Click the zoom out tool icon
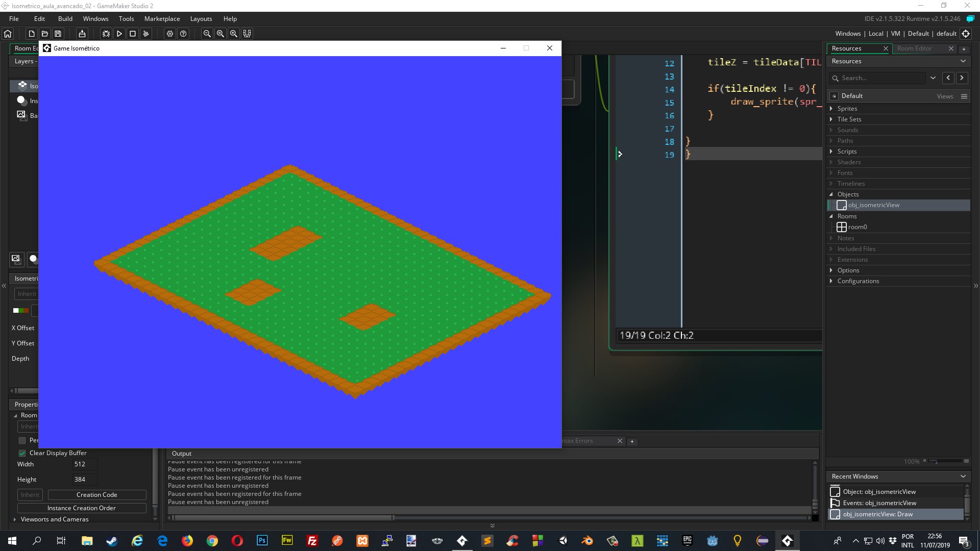This screenshot has width=980, height=551. click(207, 33)
